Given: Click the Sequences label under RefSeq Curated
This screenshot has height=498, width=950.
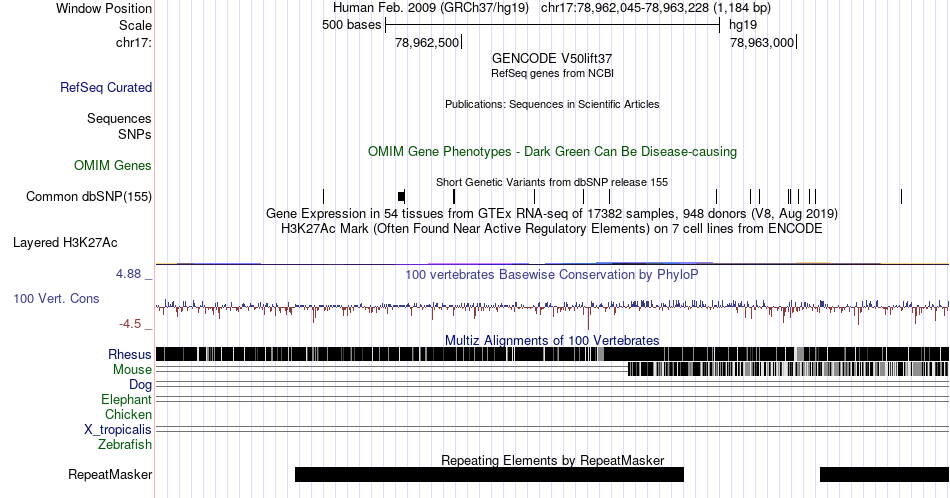Looking at the screenshot, I should click(119, 118).
